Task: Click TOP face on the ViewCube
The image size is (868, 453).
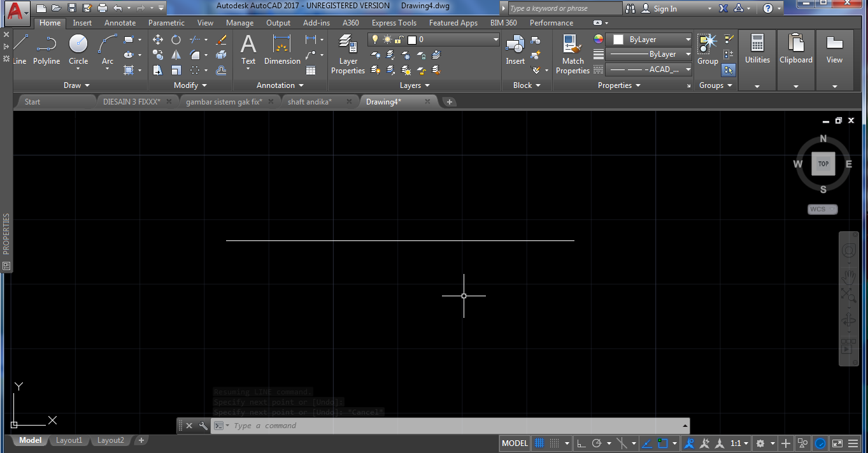Action: pyautogui.click(x=823, y=164)
